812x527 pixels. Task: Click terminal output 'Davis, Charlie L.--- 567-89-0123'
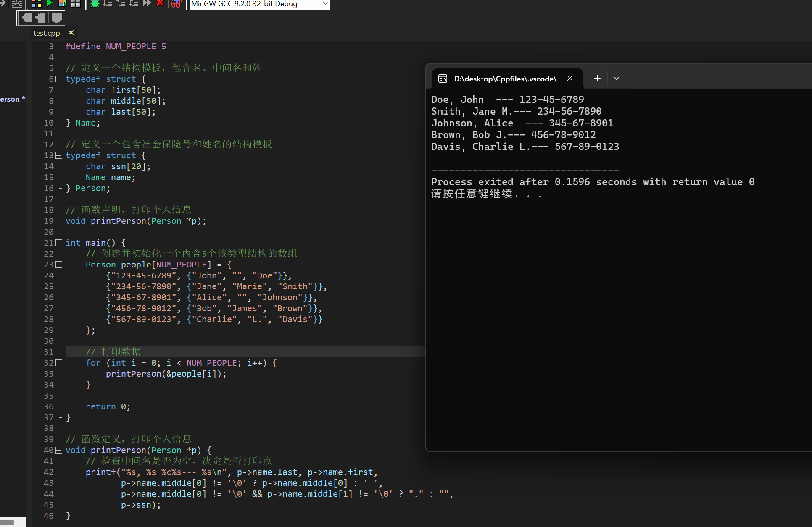pos(525,147)
